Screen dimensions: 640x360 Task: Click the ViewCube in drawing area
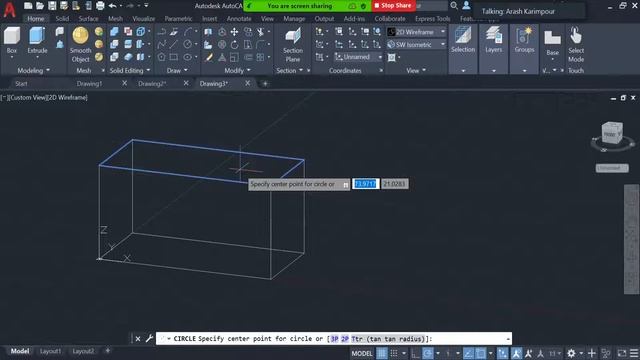(612, 134)
